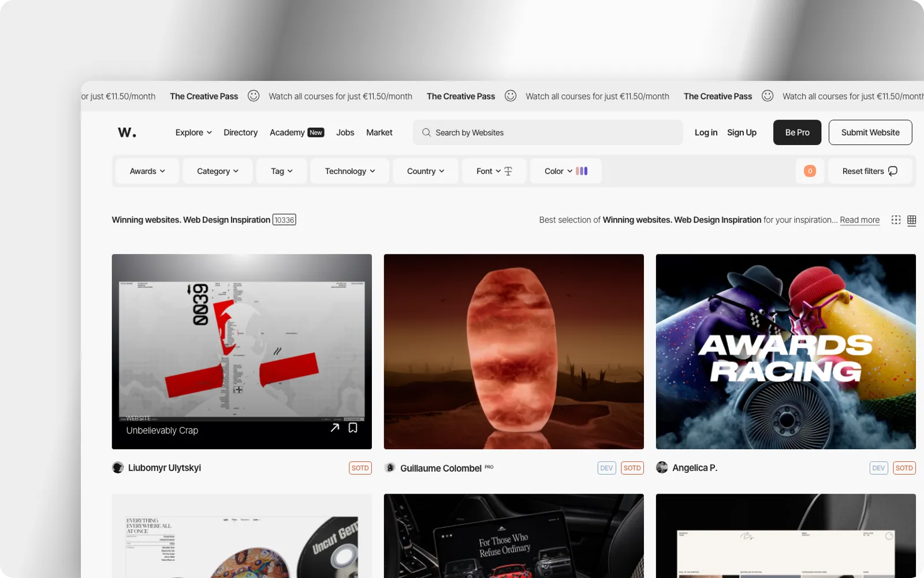The image size is (924, 578).
Task: Click the search magnifier icon
Action: [426, 132]
